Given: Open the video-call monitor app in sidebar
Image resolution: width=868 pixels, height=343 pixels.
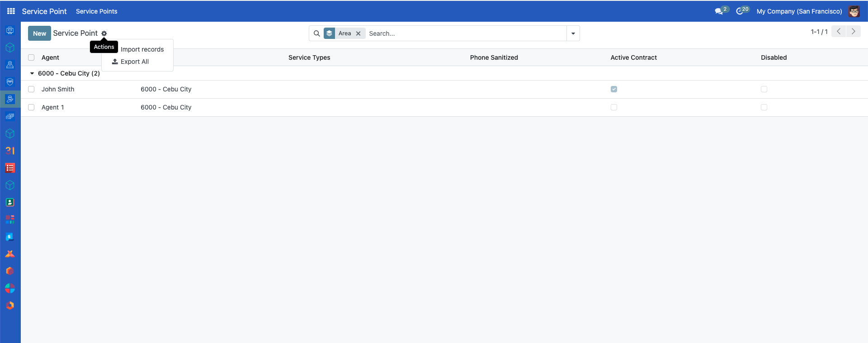Looking at the screenshot, I should pyautogui.click(x=10, y=30).
